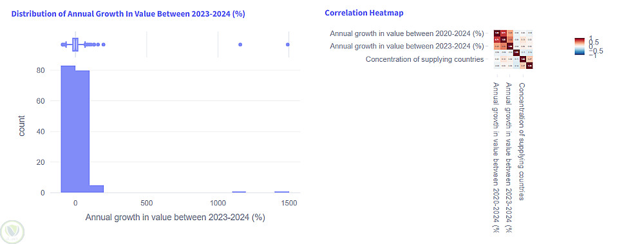Click the heatmap row label for 2020-2024 growth
644x244 pixels.
point(406,33)
